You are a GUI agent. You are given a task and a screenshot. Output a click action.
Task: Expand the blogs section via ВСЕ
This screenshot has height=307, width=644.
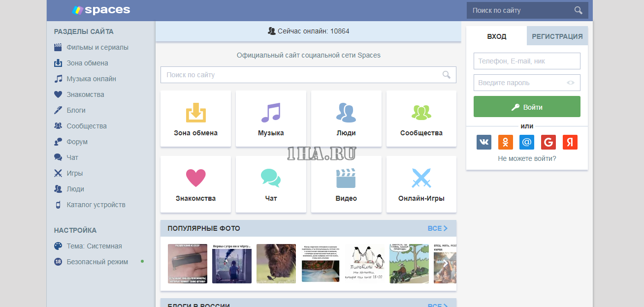coord(437,305)
